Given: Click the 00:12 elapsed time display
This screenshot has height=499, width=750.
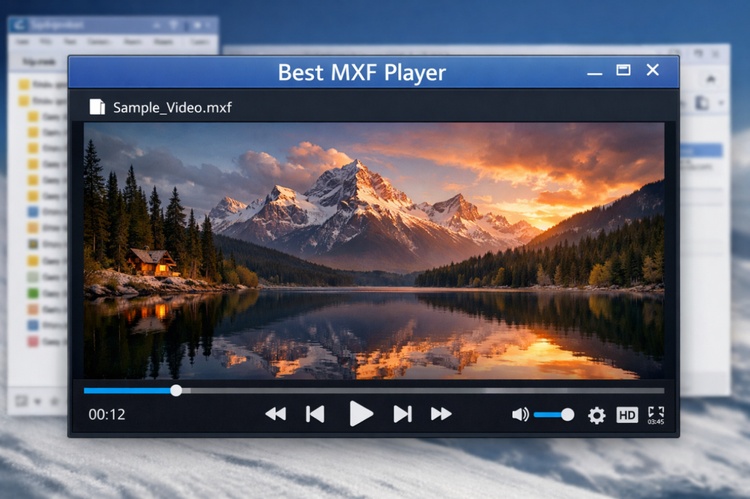Looking at the screenshot, I should point(107,414).
